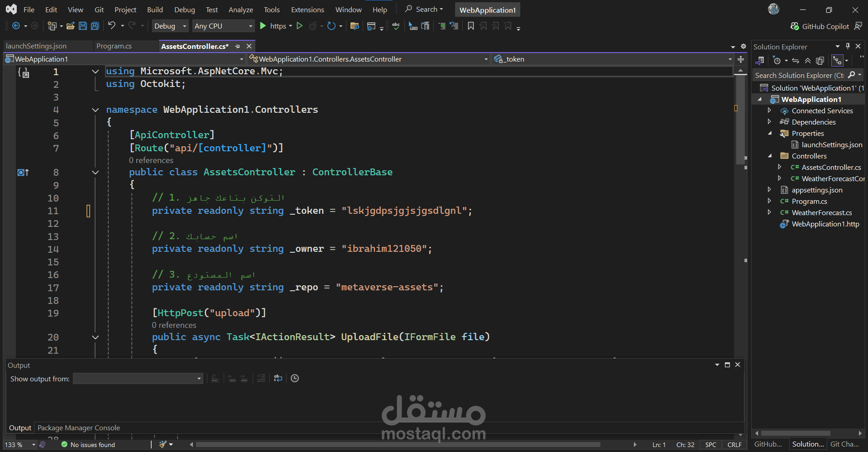The image size is (868, 452).
Task: Click the New Item toolbar icon
Action: click(52, 26)
